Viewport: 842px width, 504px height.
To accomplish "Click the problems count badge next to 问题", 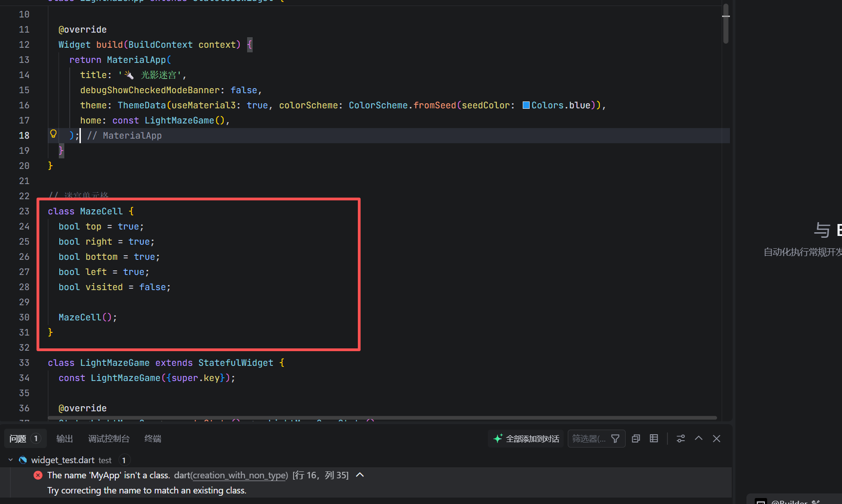I will click(x=36, y=439).
